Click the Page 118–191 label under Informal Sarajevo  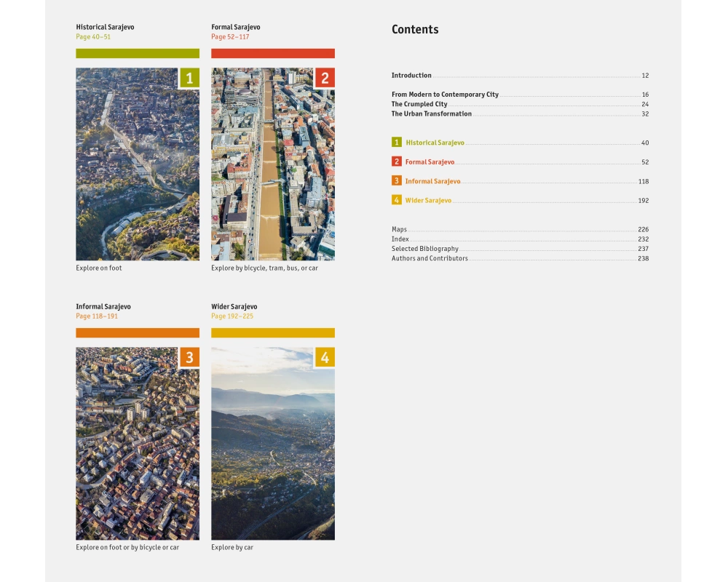tap(97, 316)
